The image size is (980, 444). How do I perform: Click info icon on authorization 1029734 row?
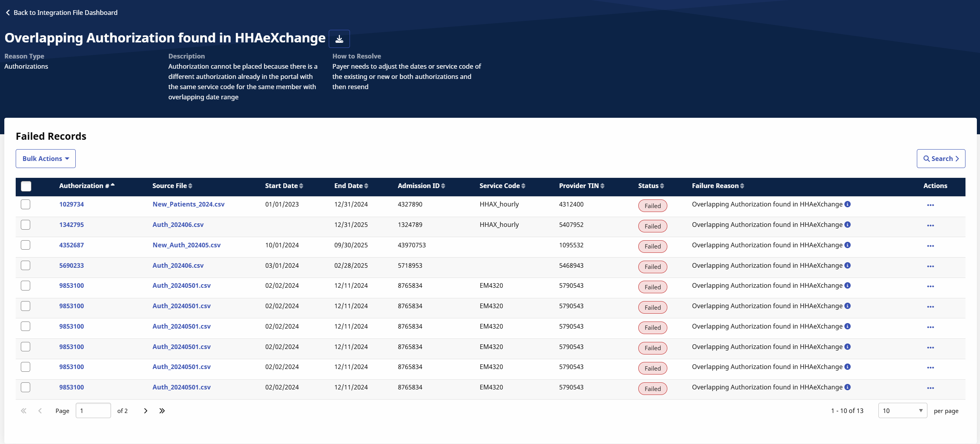coord(847,204)
